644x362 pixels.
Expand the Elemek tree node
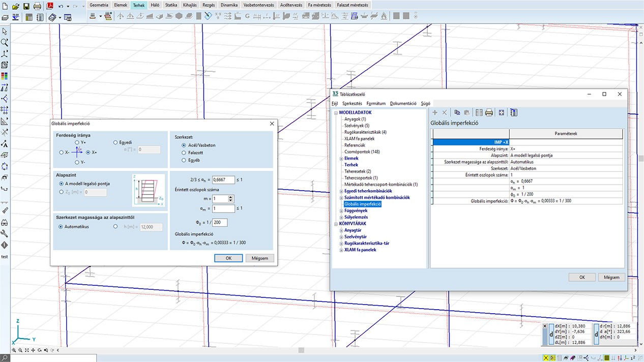click(341, 159)
